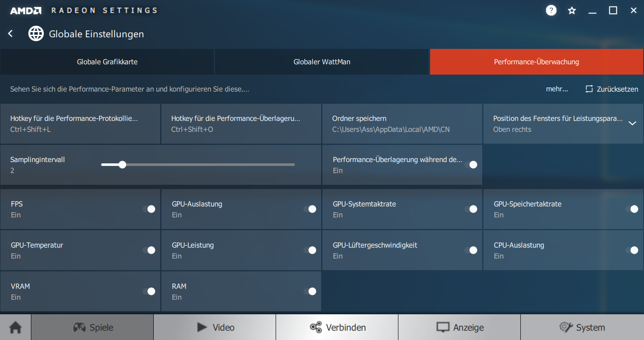Maximize the Radeon Settings window
The width and height of the screenshot is (644, 340).
point(613,11)
